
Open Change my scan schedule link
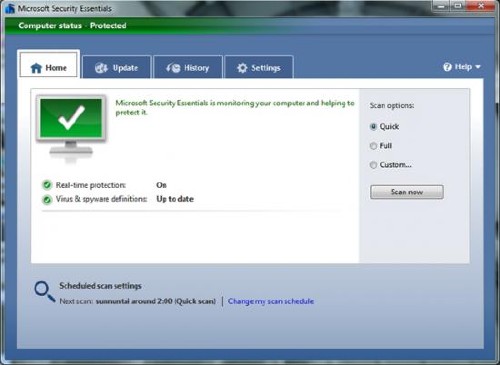[271, 301]
